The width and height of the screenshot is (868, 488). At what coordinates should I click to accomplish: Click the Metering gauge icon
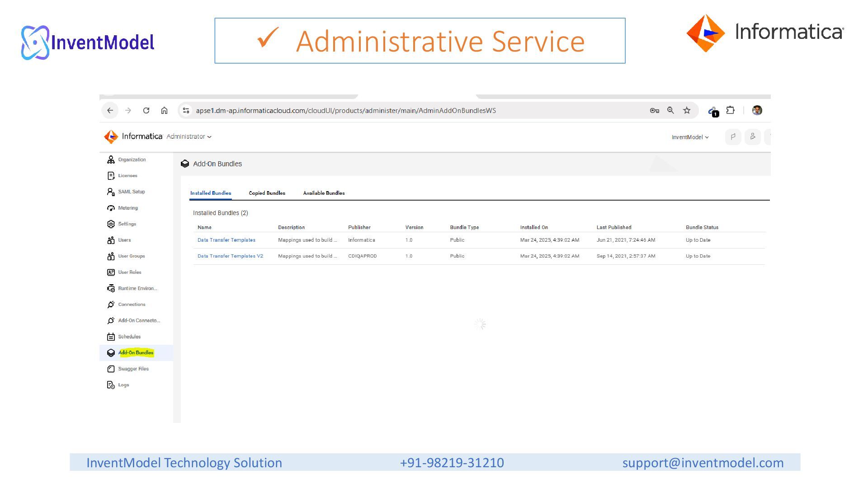click(111, 208)
